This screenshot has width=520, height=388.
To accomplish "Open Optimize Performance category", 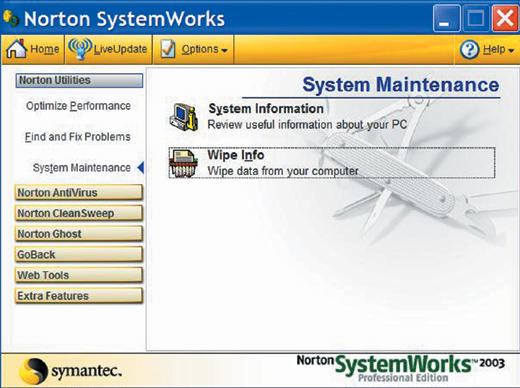I will pyautogui.click(x=78, y=106).
